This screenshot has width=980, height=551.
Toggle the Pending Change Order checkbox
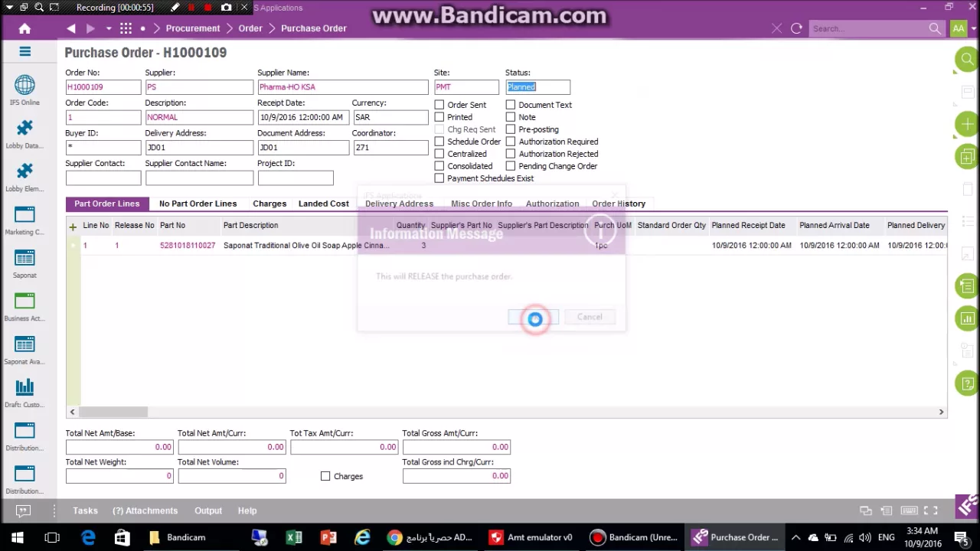511,166
